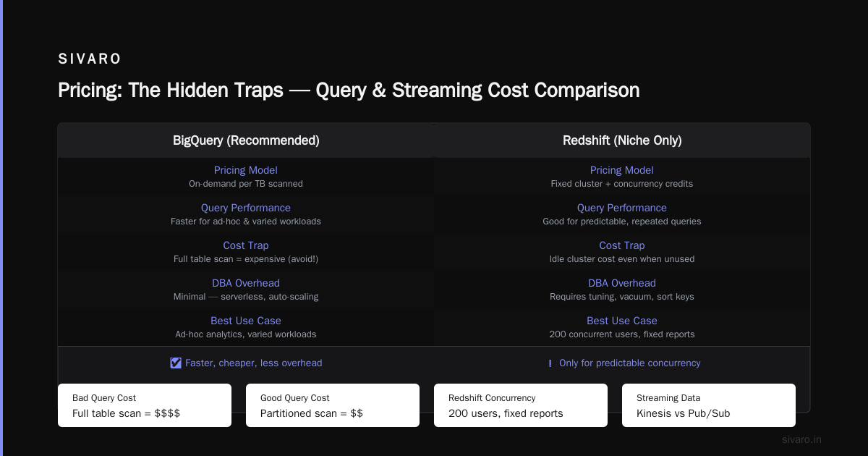Viewport: 868px width, 456px height.
Task: Click the checkmark icon beside Faster, cheaper, less overhead
Action: click(x=176, y=363)
